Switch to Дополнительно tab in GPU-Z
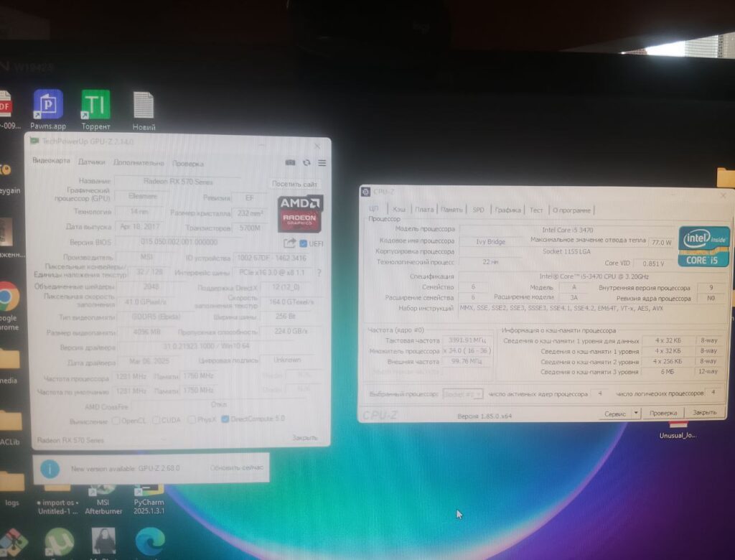Viewport: 735px width, 560px height. (139, 163)
